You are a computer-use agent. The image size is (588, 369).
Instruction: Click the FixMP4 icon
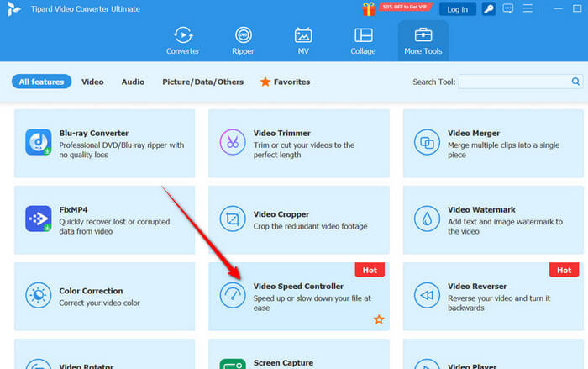click(x=39, y=219)
